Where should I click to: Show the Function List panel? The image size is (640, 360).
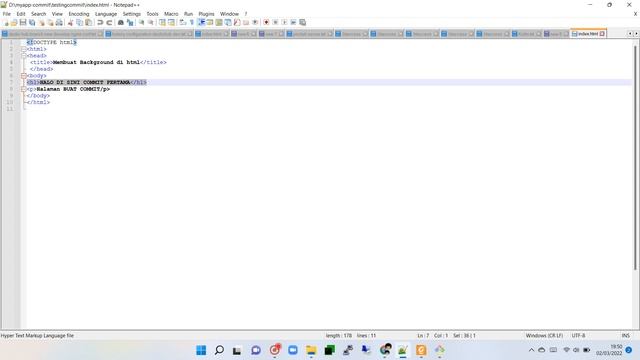[237, 22]
